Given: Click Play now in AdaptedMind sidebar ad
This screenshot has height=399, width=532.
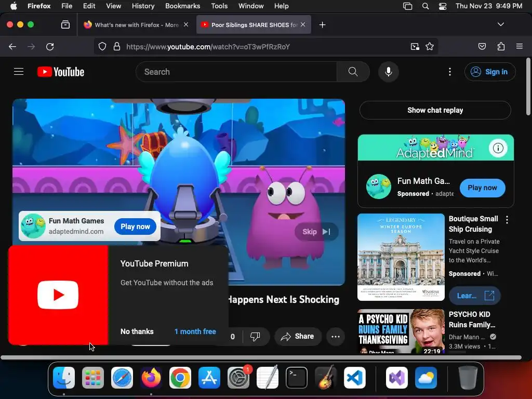Looking at the screenshot, I should tap(482, 188).
